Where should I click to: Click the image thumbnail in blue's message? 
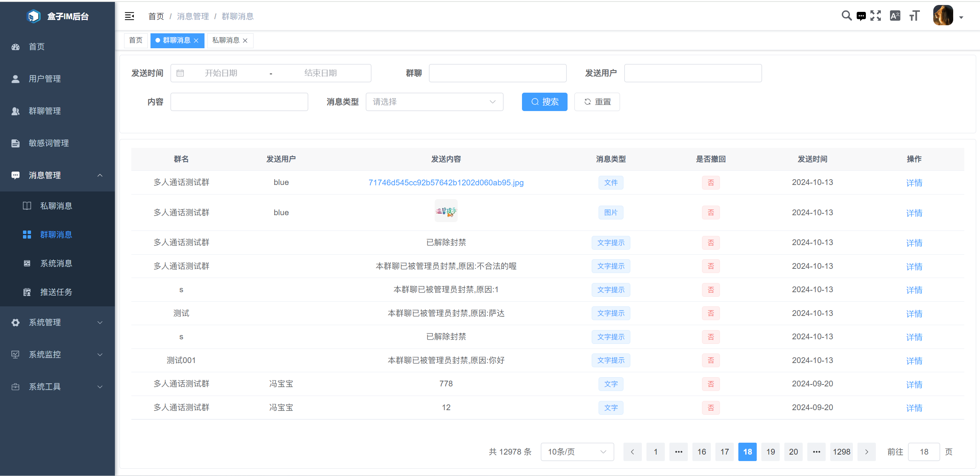pyautogui.click(x=446, y=211)
